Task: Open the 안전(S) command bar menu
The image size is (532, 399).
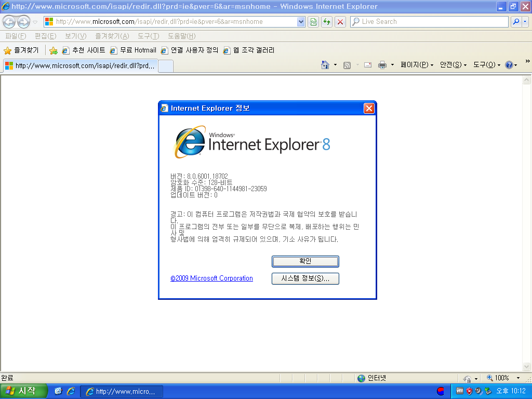Action: [453, 65]
